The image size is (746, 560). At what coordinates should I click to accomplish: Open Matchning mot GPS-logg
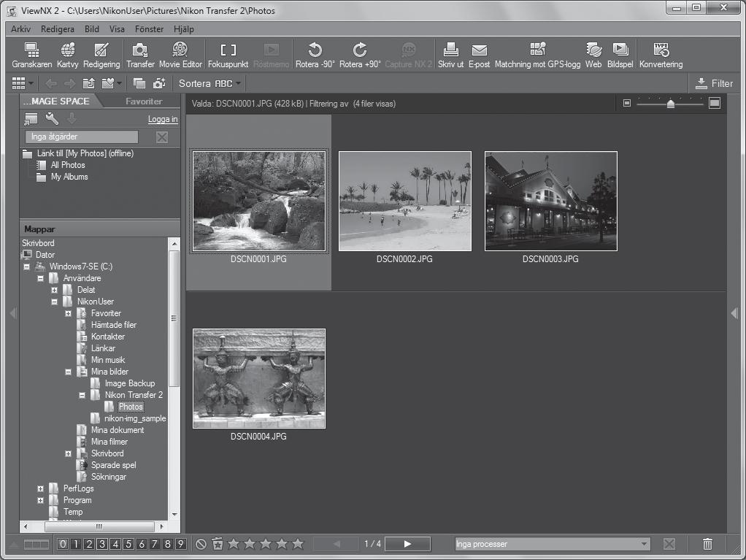538,55
